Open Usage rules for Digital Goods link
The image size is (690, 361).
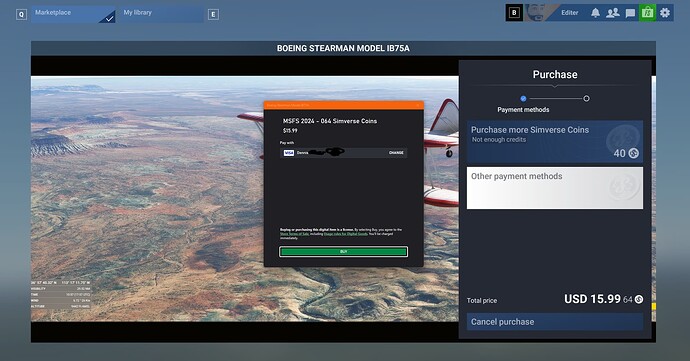pos(345,234)
